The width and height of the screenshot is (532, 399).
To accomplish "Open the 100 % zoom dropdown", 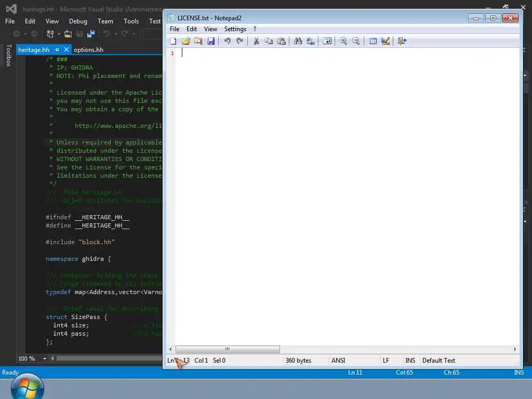I will click(x=45, y=358).
